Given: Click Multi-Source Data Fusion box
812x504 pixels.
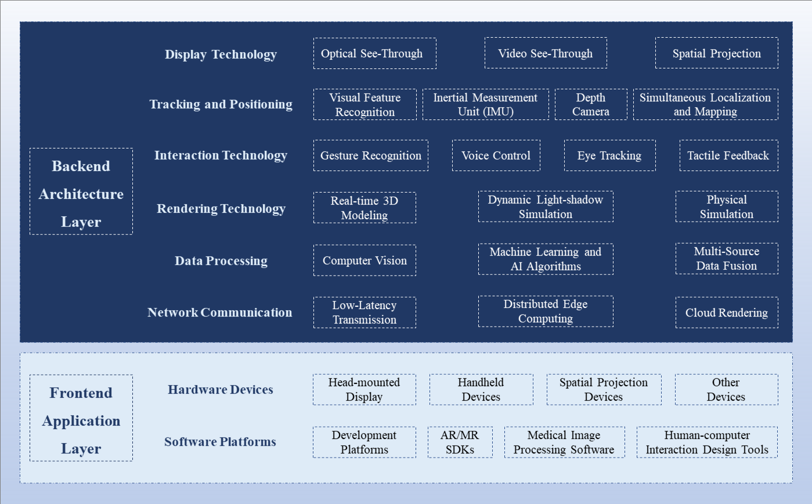Looking at the screenshot, I should coord(727,259).
